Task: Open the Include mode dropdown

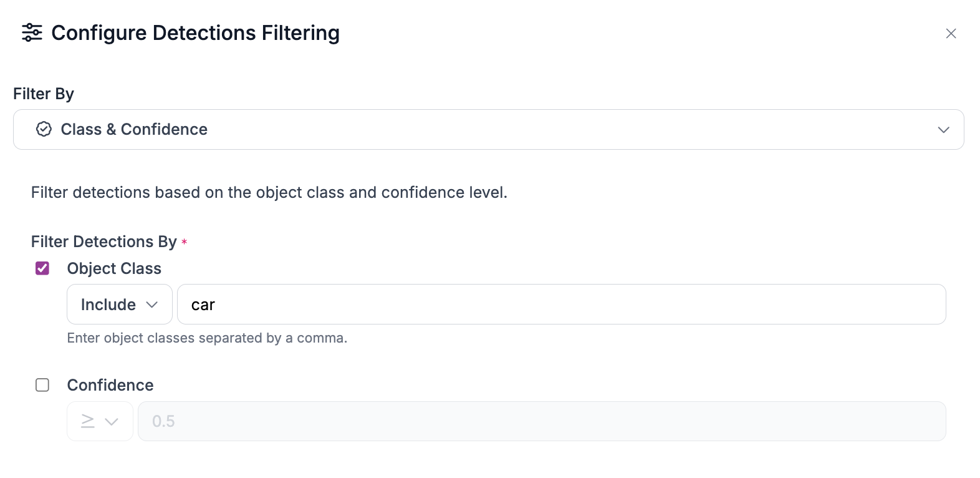Action: (x=119, y=305)
